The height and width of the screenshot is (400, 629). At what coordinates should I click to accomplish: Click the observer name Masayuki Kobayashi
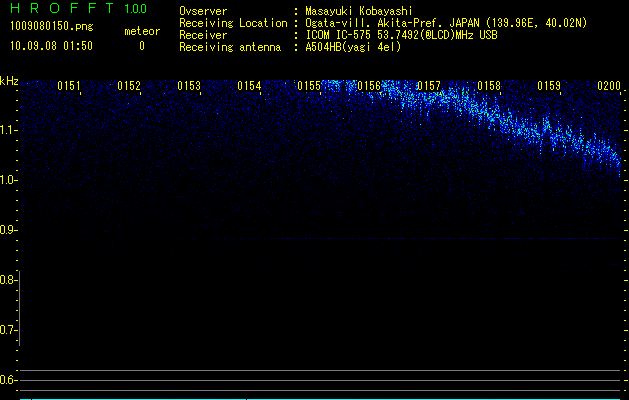coord(359,11)
